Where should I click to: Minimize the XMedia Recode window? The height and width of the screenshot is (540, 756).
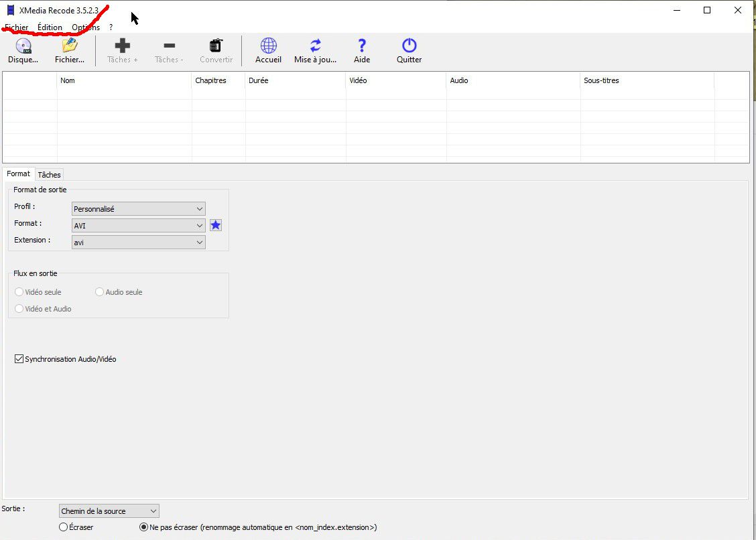pyautogui.click(x=677, y=10)
